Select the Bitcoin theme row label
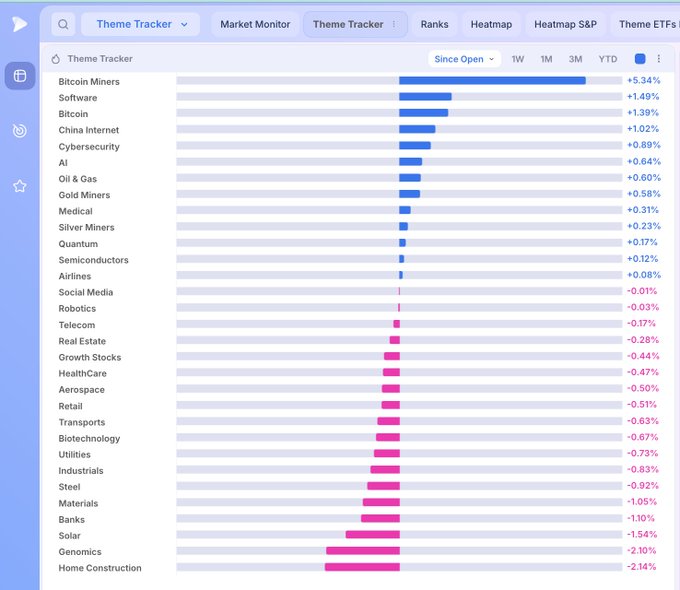This screenshot has width=680, height=590. tap(73, 114)
